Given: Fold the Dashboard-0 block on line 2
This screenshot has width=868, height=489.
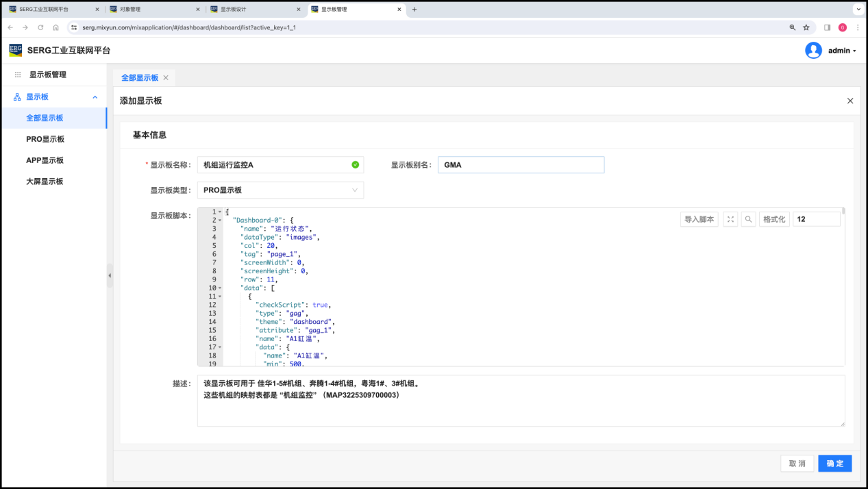Looking at the screenshot, I should pyautogui.click(x=220, y=221).
